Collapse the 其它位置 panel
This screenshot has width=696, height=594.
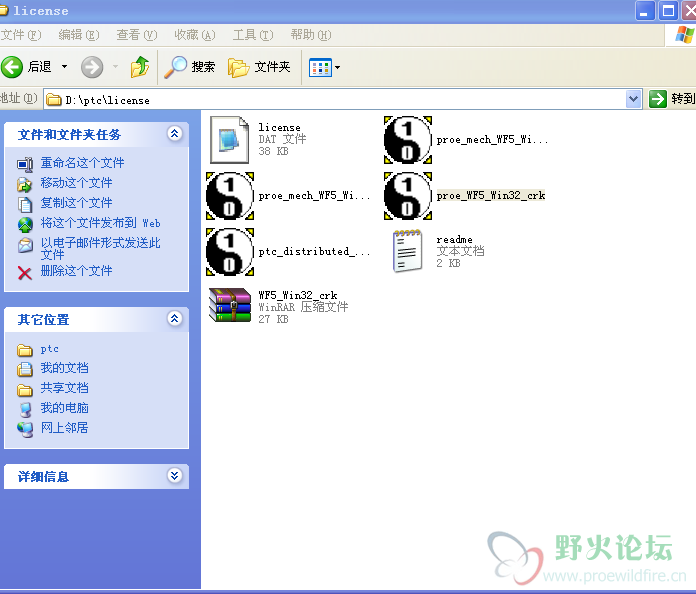tap(174, 319)
